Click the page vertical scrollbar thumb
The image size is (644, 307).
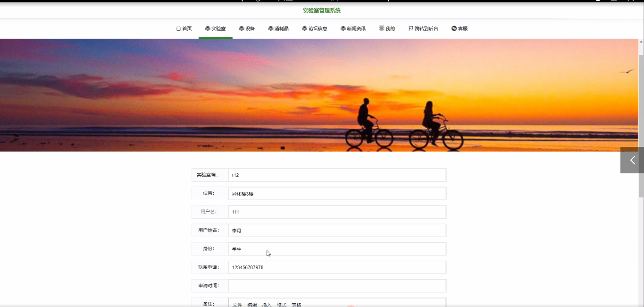click(x=641, y=125)
